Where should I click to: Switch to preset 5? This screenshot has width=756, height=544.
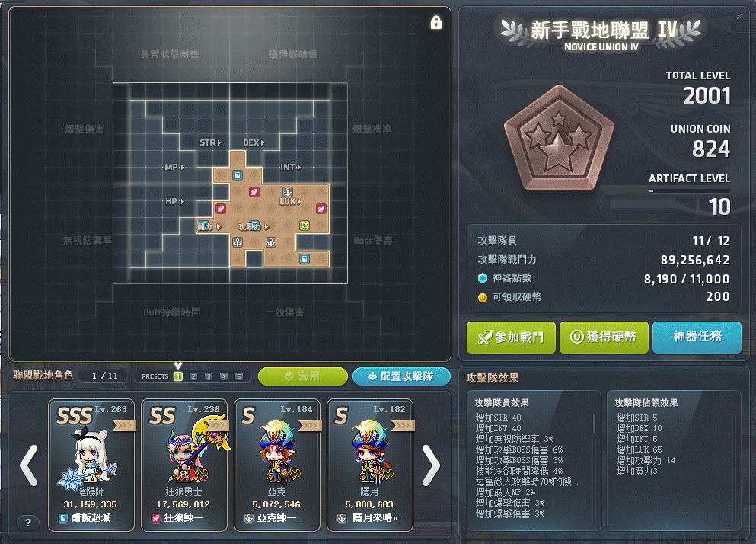(x=238, y=376)
